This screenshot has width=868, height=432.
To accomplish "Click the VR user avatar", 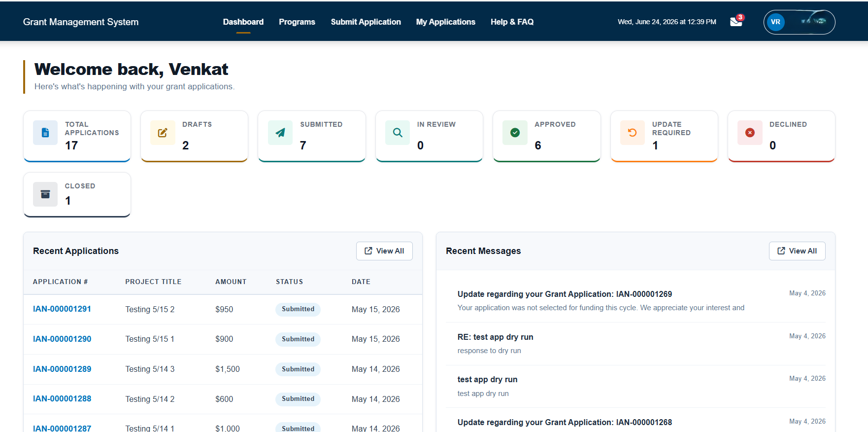I will click(775, 22).
